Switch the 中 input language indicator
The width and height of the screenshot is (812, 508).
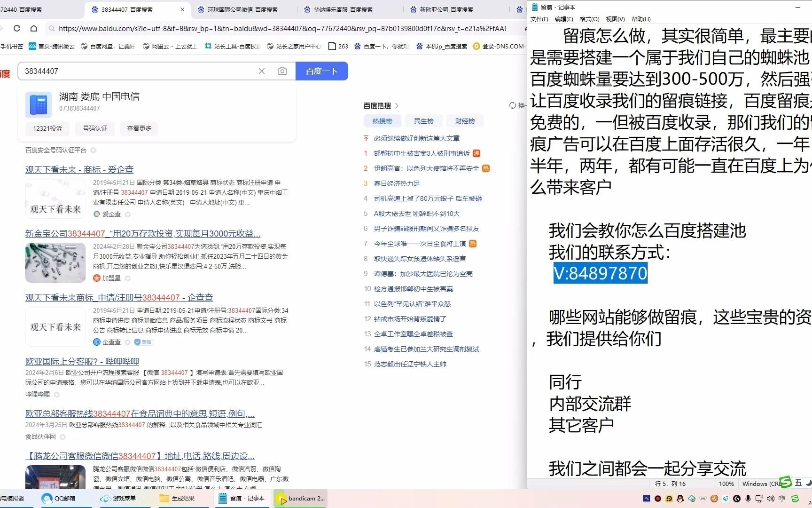(x=782, y=499)
